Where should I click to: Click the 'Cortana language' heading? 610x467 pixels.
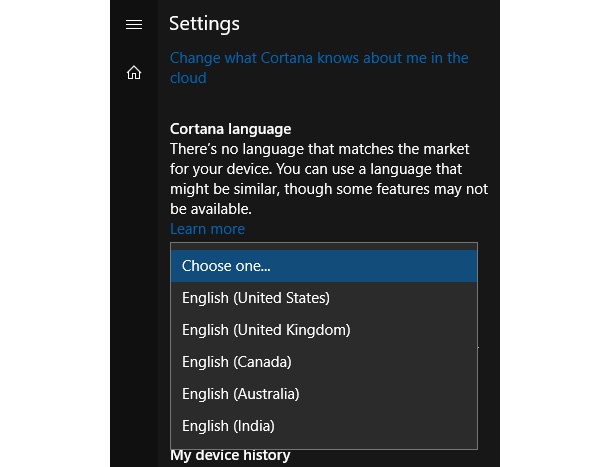[230, 129]
